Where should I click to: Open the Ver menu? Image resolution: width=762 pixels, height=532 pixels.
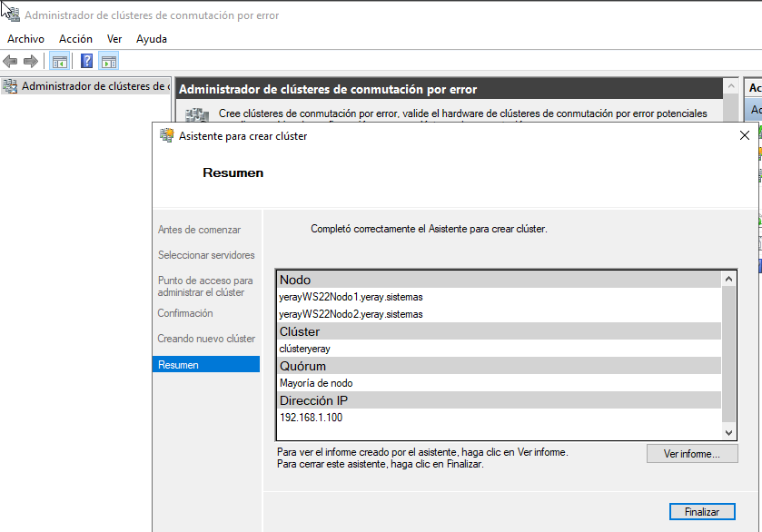tap(114, 39)
